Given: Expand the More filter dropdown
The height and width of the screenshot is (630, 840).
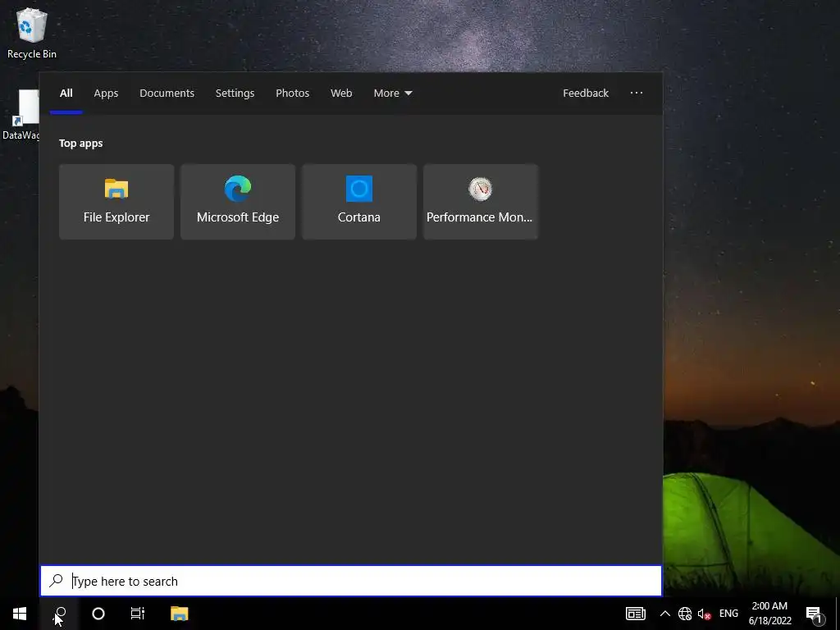Looking at the screenshot, I should click(x=393, y=94).
